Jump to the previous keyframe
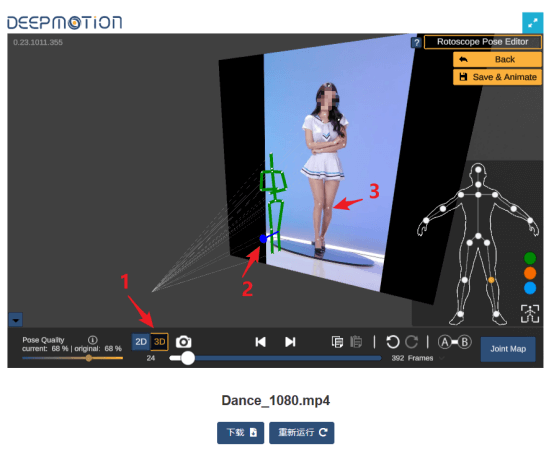 point(260,342)
